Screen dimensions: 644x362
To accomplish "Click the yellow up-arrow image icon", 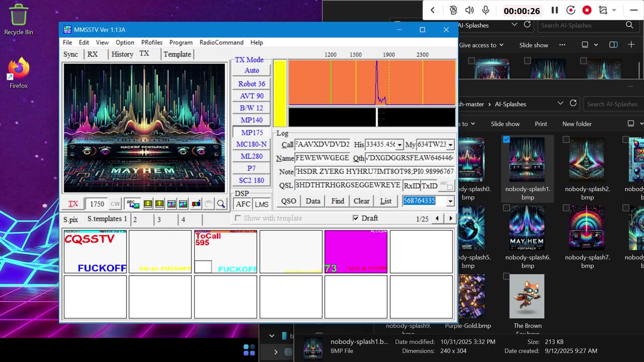I will pyautogui.click(x=159, y=204).
